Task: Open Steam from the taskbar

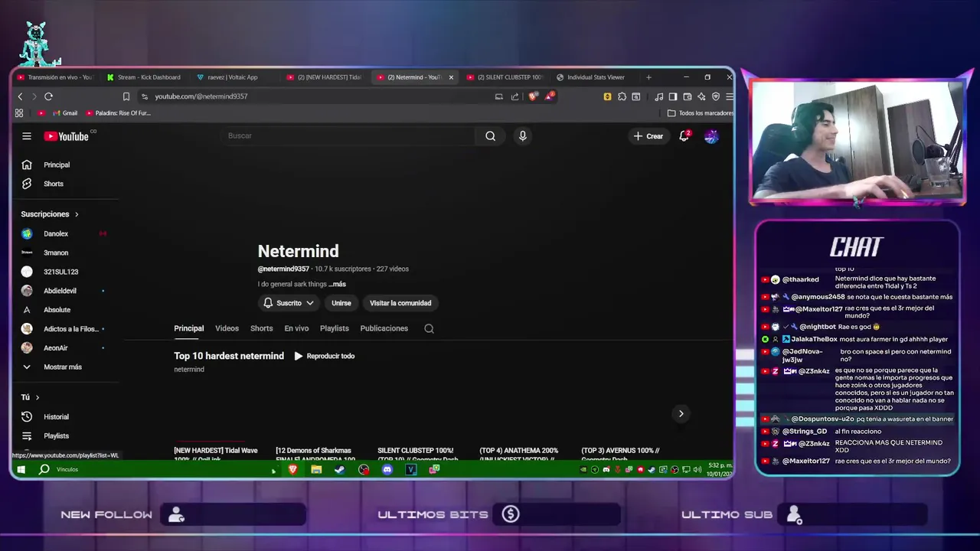Action: [340, 469]
